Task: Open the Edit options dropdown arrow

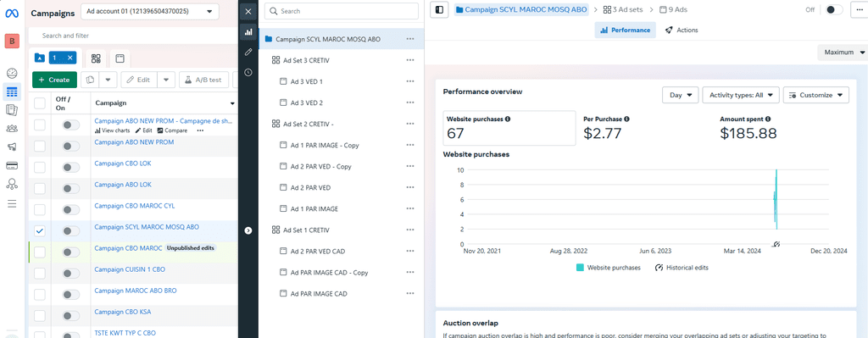Action: pyautogui.click(x=166, y=80)
